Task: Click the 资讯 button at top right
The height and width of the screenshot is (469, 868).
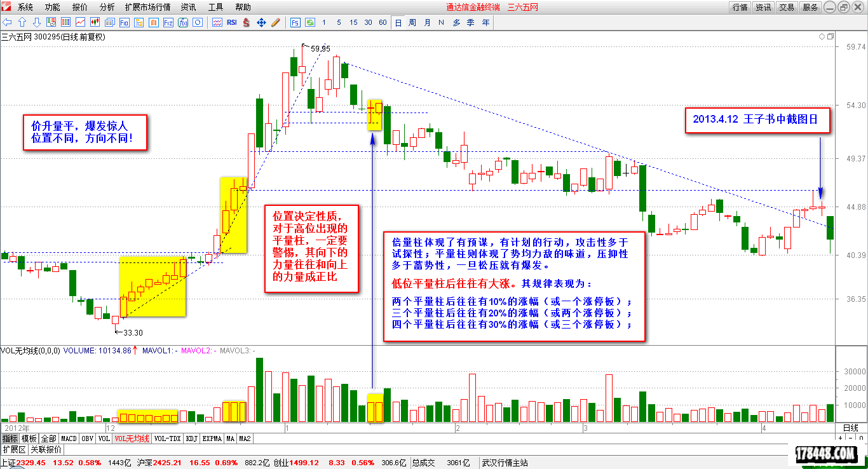Action: click(763, 7)
